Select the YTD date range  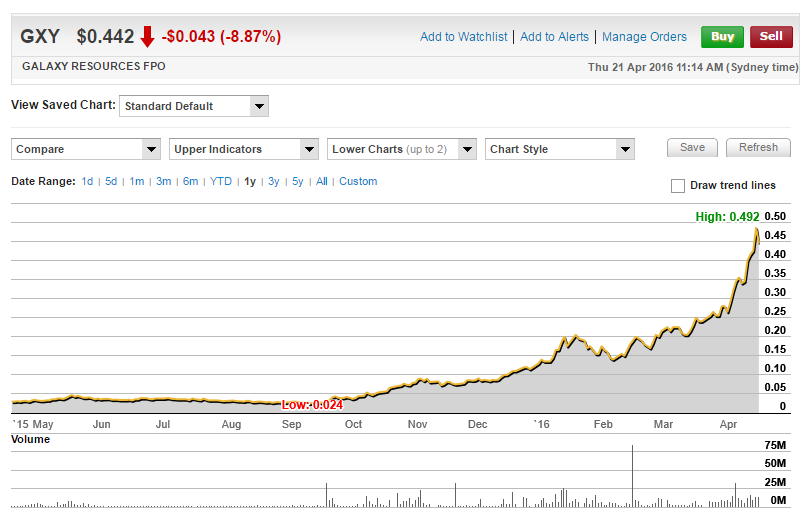(221, 182)
